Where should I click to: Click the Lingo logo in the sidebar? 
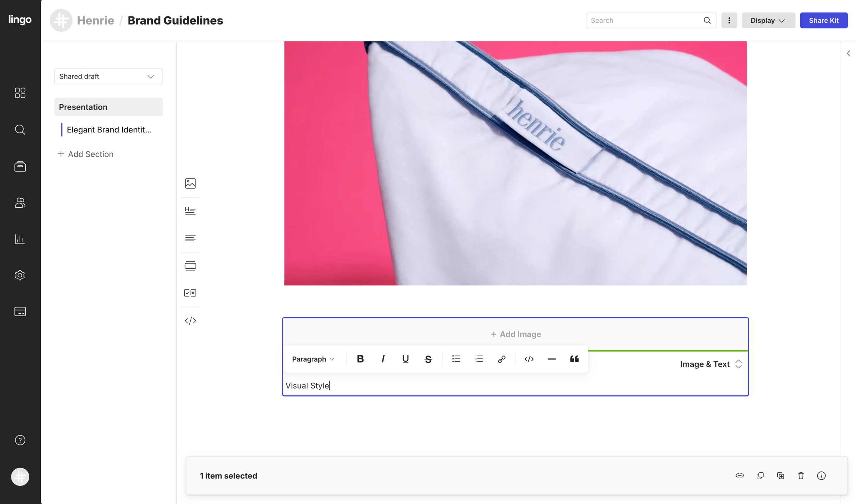click(x=20, y=19)
